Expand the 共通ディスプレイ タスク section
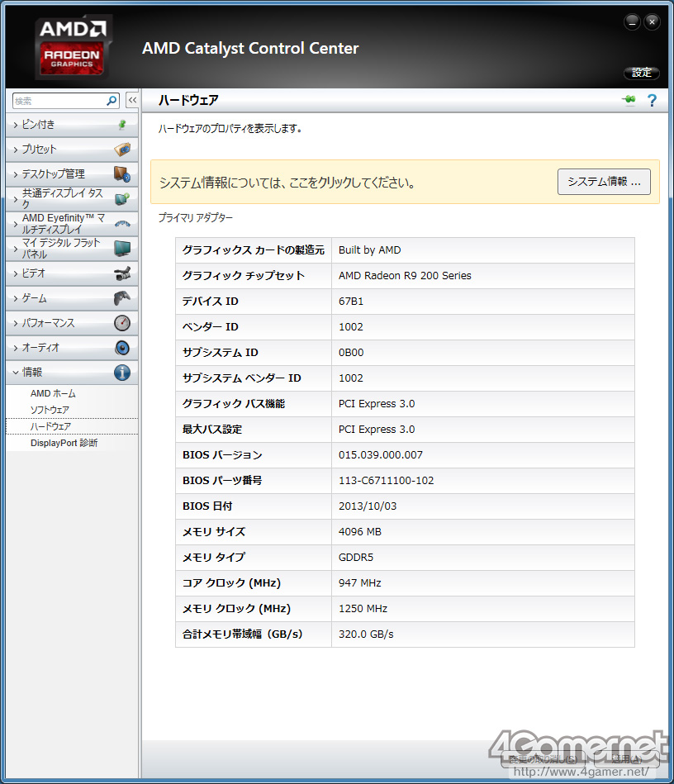This screenshot has height=784, width=674. point(62,199)
